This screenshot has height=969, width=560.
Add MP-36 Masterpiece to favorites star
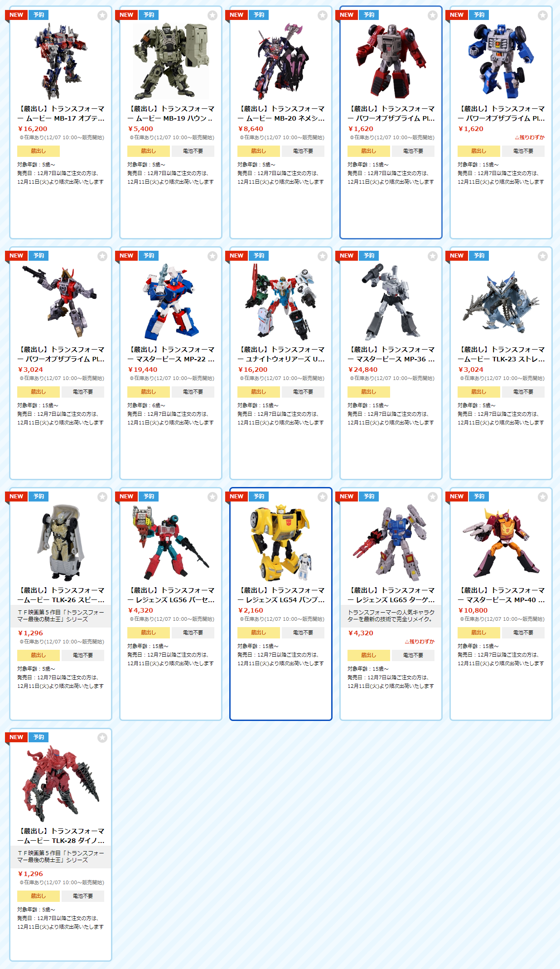[433, 256]
